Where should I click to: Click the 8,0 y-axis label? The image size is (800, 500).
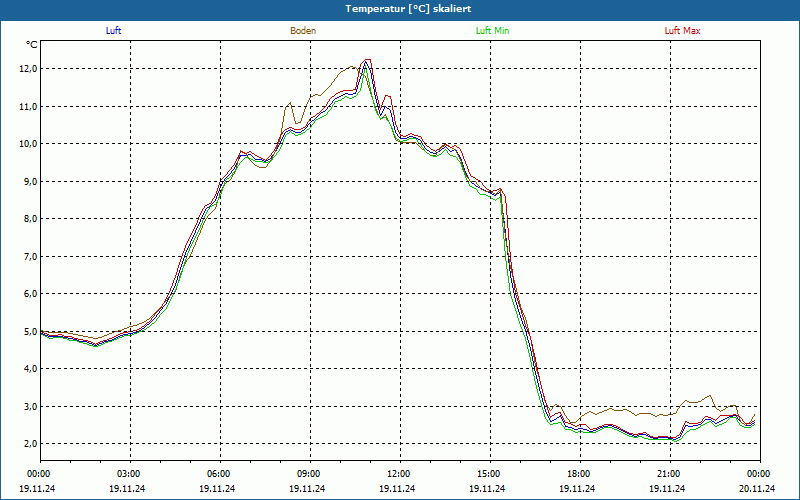click(31, 219)
